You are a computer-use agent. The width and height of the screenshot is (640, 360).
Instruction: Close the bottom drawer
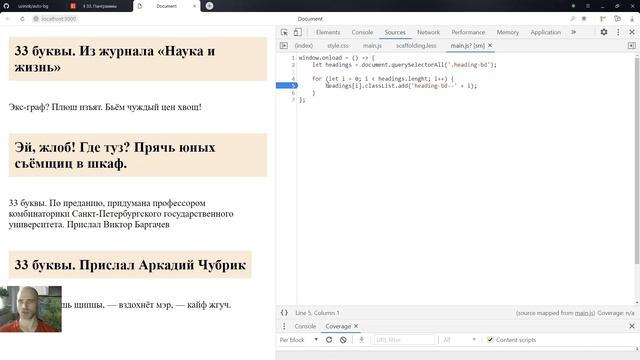632,326
